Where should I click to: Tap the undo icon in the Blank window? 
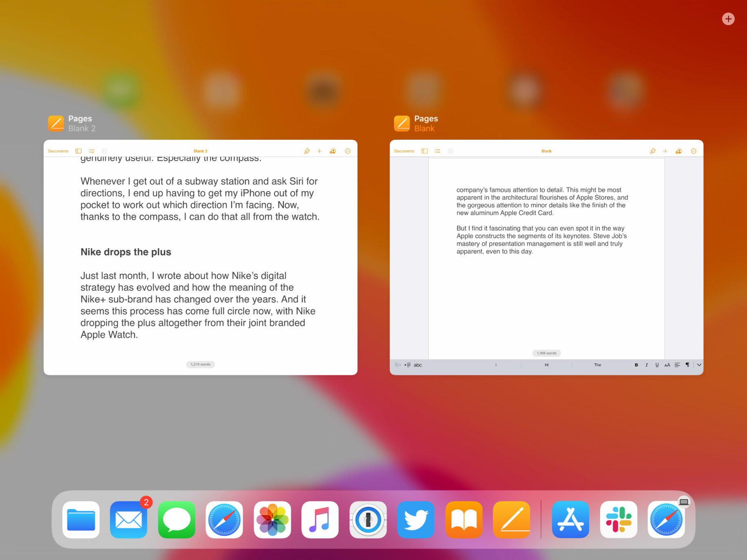pyautogui.click(x=450, y=151)
